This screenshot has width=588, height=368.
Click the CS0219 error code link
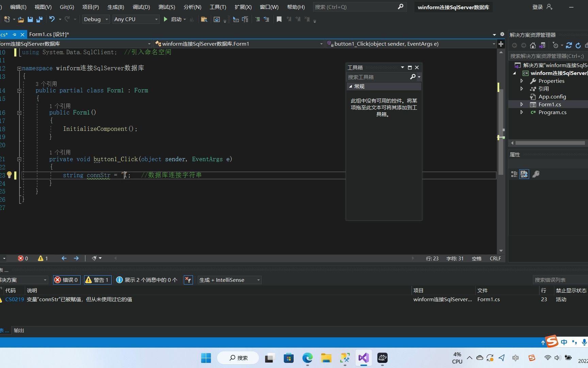pyautogui.click(x=15, y=299)
